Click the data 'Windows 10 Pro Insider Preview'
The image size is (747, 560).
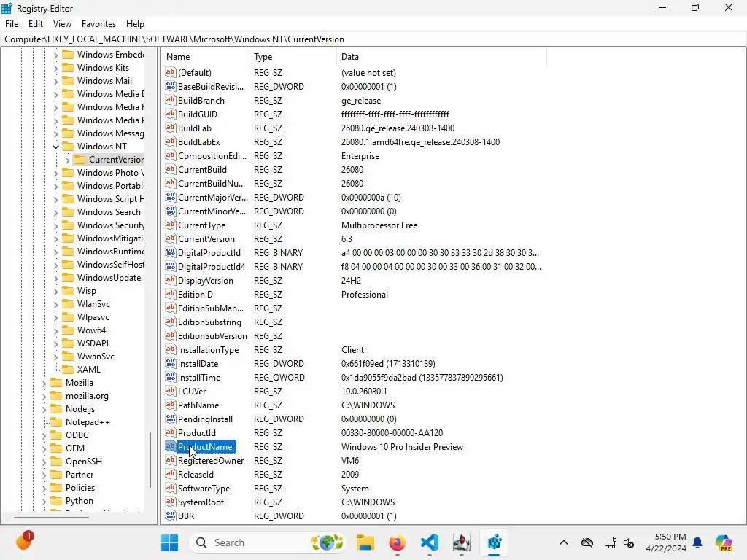(402, 447)
